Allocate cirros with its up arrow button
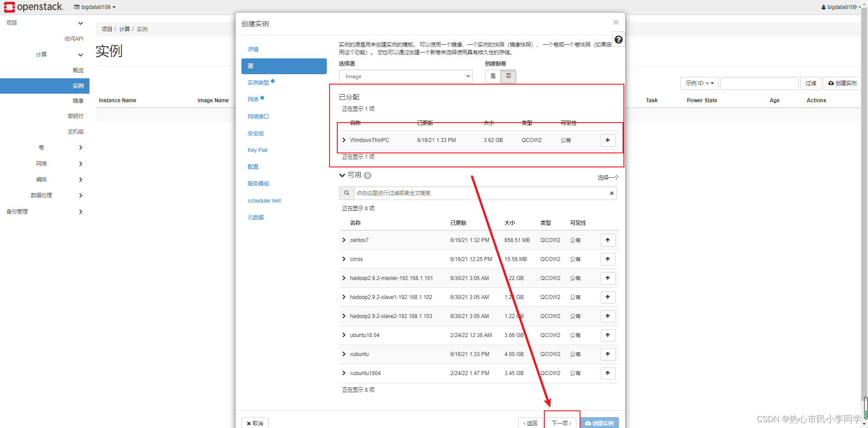The image size is (868, 428). click(608, 259)
